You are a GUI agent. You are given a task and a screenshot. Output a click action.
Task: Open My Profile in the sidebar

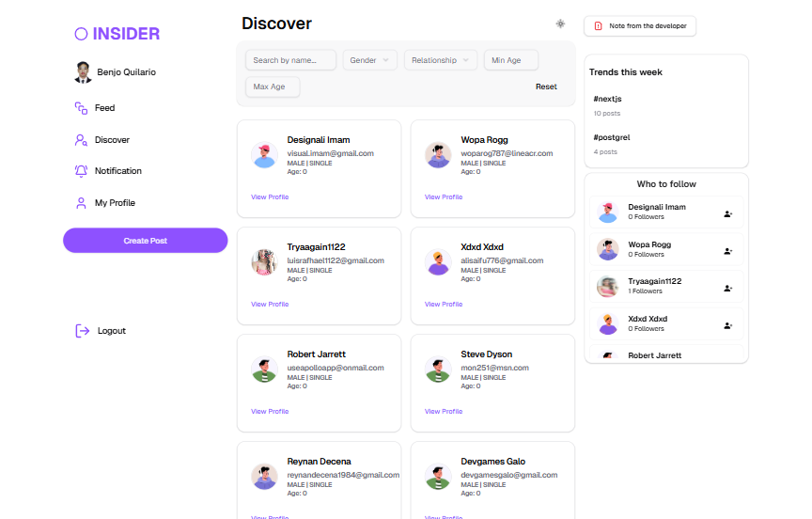[x=114, y=203]
